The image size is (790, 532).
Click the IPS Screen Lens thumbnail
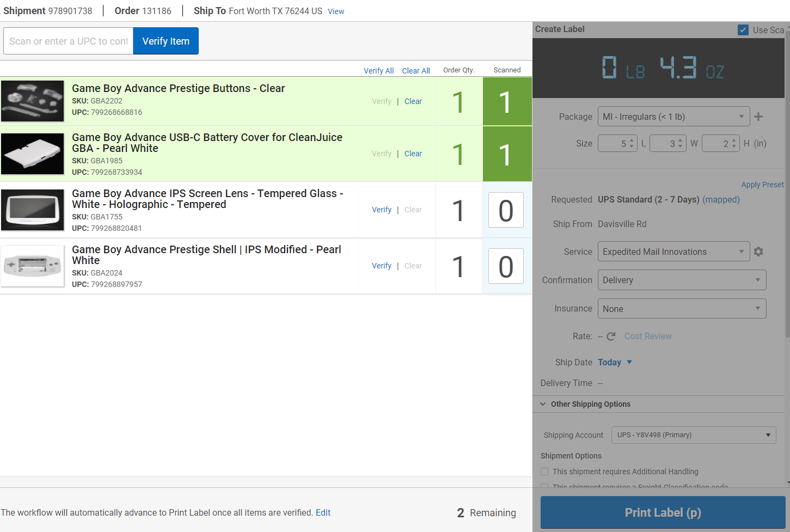coord(33,210)
